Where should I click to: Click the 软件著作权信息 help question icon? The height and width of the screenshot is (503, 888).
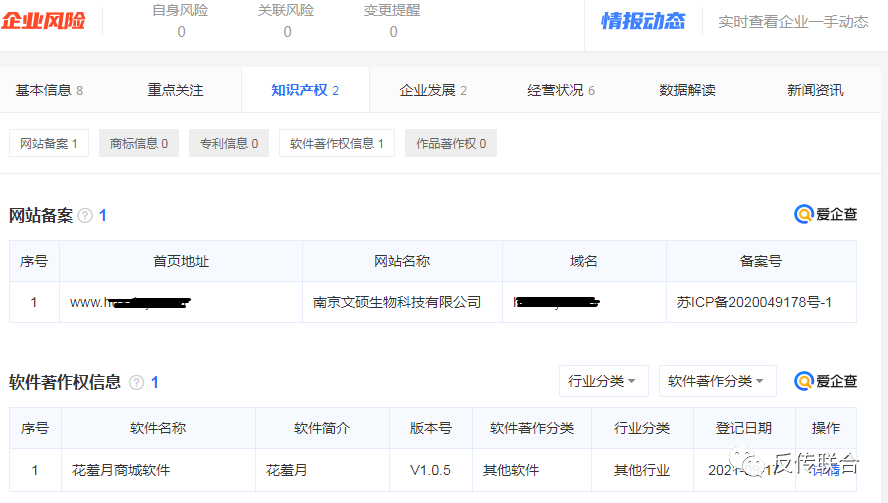point(136,382)
